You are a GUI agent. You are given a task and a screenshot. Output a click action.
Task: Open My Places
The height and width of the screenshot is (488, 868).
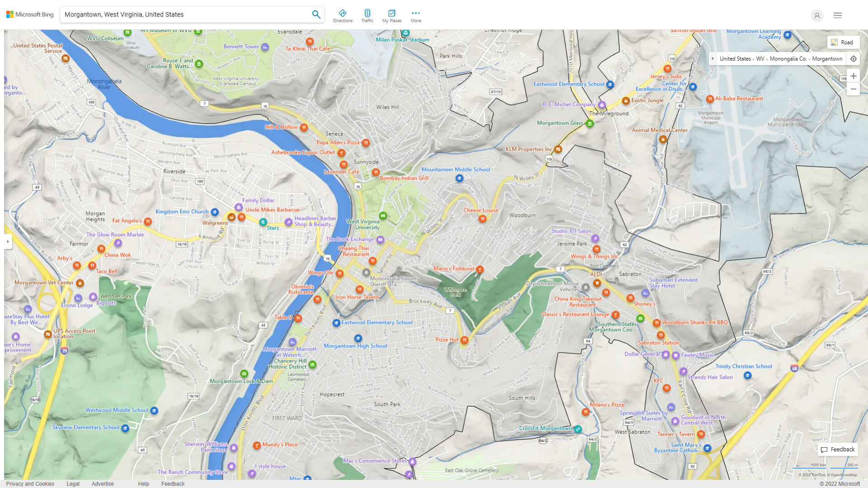coord(392,16)
